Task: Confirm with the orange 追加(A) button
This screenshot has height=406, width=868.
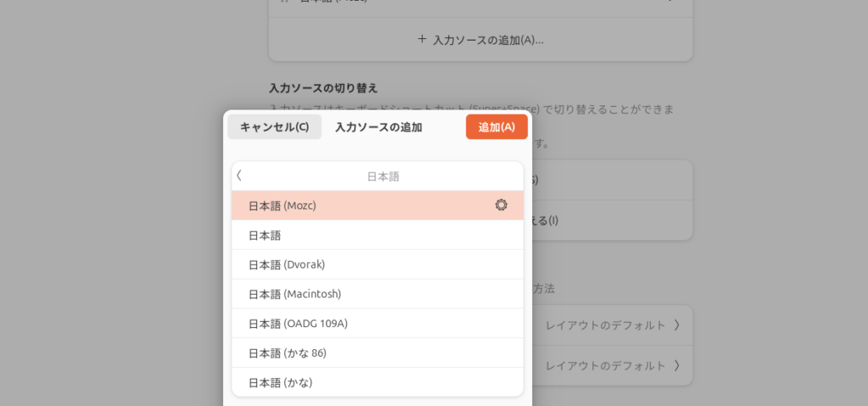Action: 496,127
